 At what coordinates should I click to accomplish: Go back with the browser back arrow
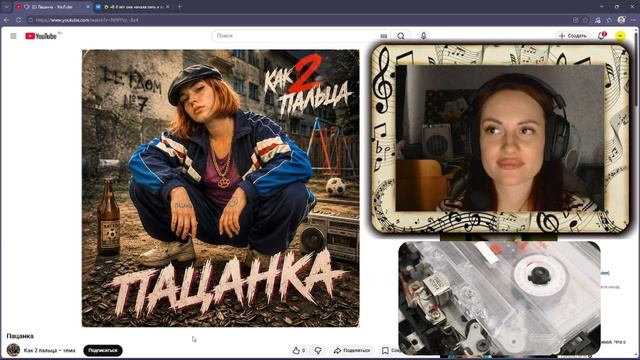point(7,20)
